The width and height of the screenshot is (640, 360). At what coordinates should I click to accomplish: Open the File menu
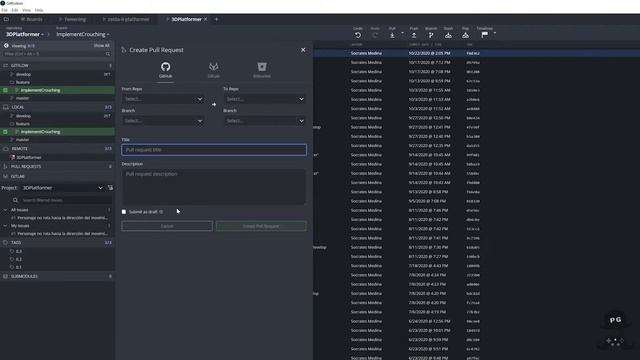4,10
